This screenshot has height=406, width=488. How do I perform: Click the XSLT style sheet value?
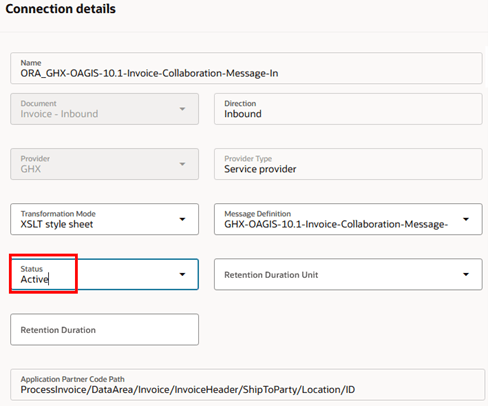coord(57,224)
